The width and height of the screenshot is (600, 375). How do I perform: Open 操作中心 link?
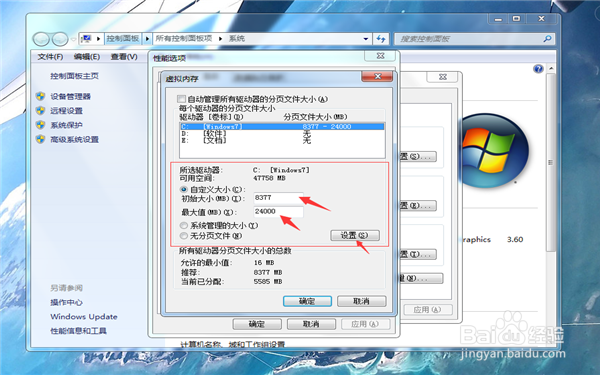[66, 302]
